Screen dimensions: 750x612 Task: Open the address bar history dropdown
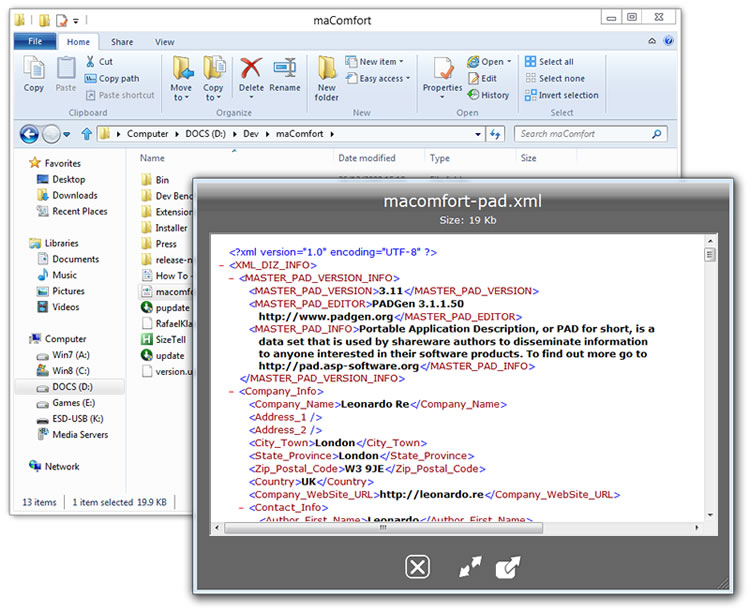478,134
